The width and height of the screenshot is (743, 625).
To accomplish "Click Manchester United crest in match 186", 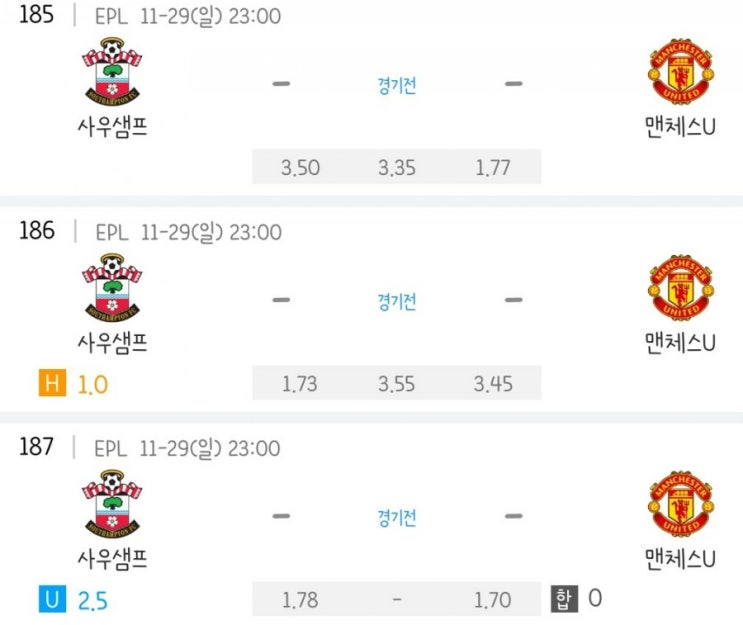I will [x=681, y=290].
